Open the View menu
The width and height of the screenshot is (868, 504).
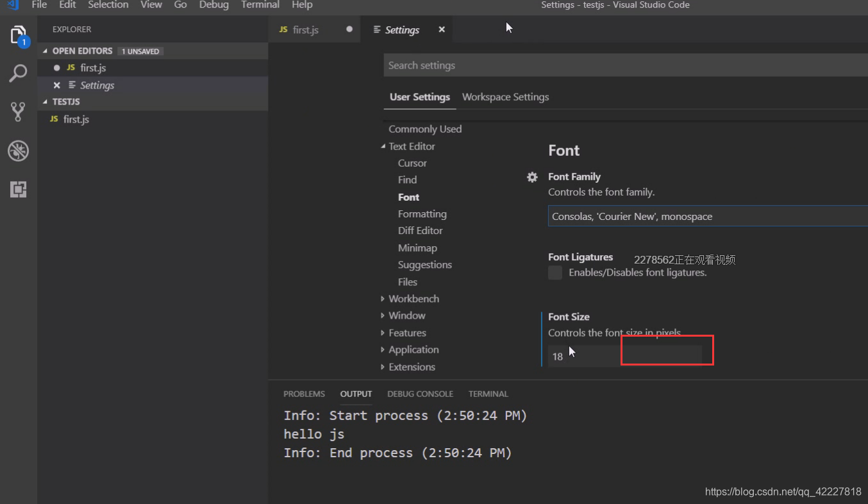pos(151,4)
